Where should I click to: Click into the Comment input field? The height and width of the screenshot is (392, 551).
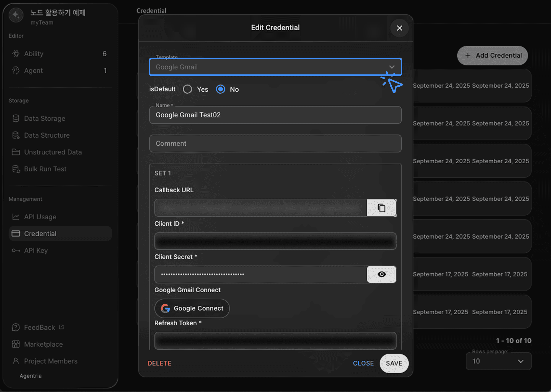(x=275, y=143)
